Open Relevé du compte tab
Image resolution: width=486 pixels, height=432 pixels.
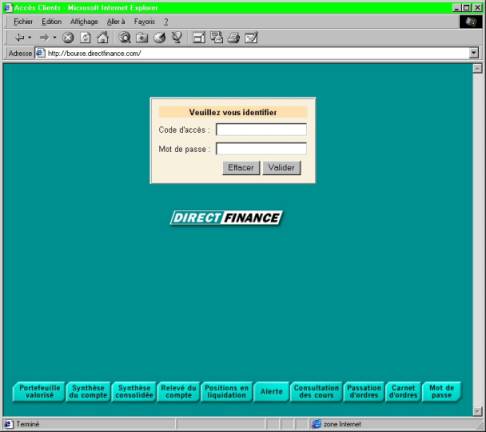[179, 392]
